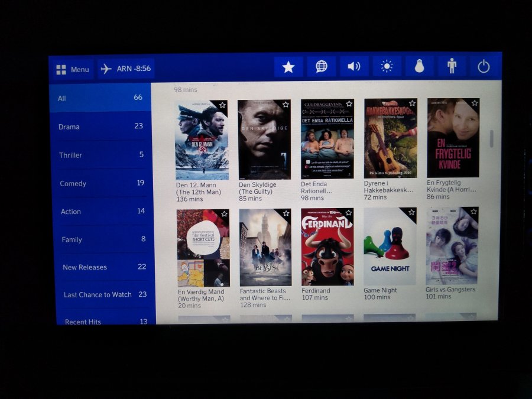Toggle favorite star on Ferdinand poster
This screenshot has height=399, width=532.
click(348, 213)
